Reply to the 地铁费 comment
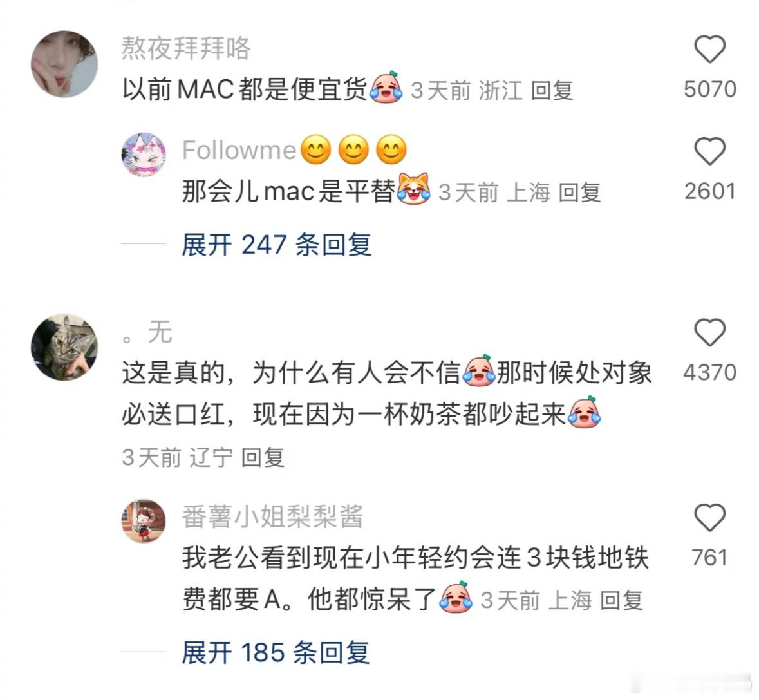Image resolution: width=759 pixels, height=700 pixels. (621, 601)
